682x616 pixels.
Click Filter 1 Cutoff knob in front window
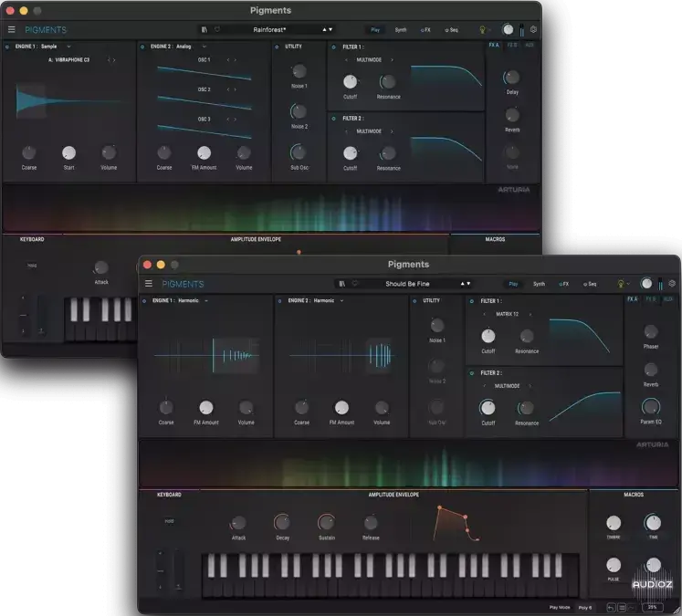click(488, 336)
